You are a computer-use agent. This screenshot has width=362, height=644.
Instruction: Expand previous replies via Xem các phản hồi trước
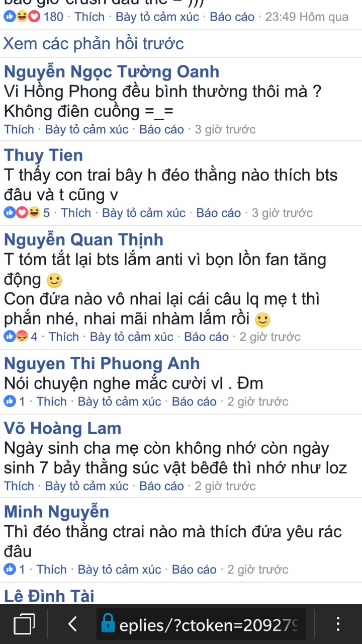coord(94,43)
